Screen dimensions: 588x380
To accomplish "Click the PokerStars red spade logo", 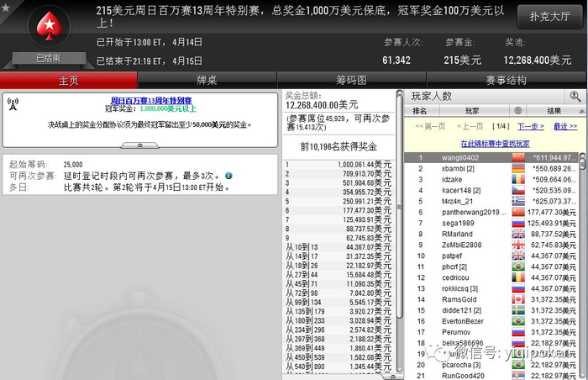I will 49,25.
